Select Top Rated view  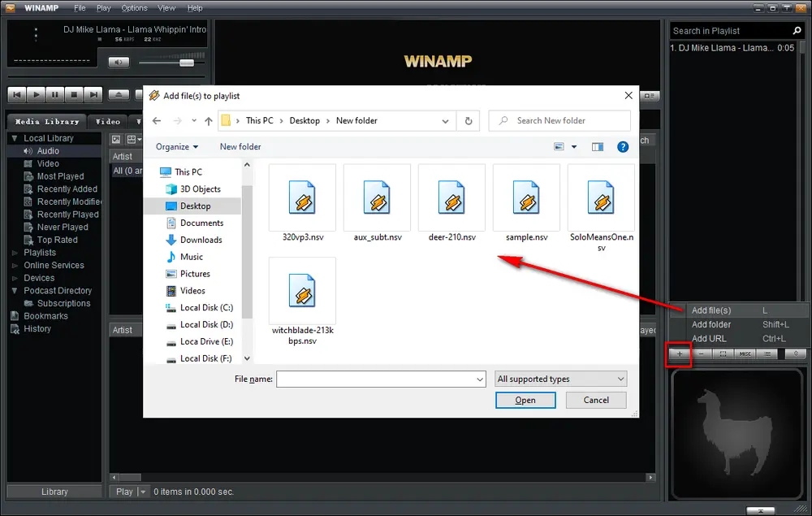point(57,240)
